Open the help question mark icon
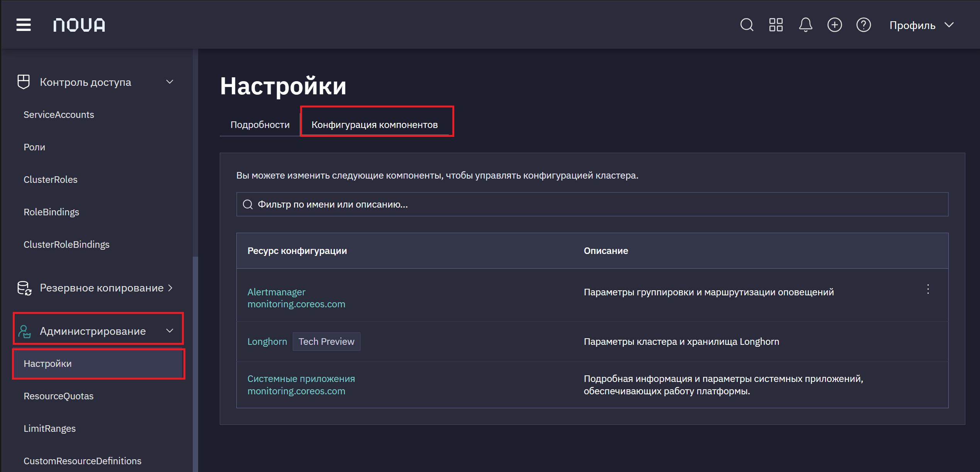 tap(863, 25)
